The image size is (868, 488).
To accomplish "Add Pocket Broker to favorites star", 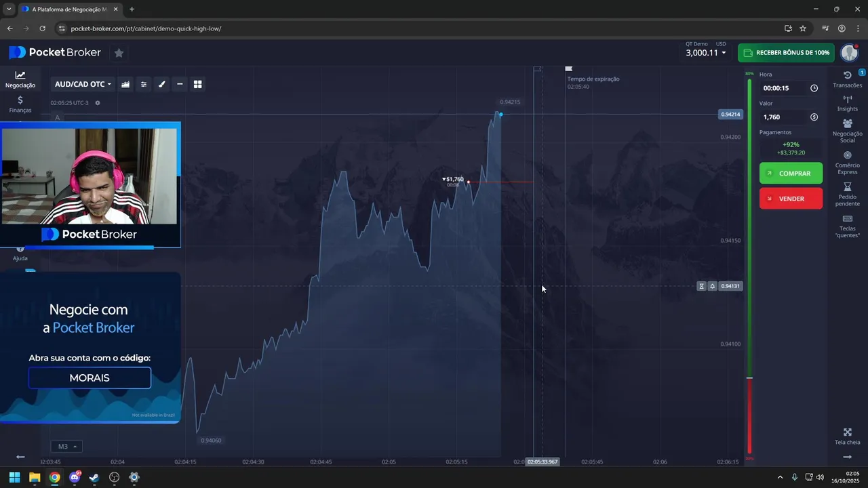I will 119,53.
